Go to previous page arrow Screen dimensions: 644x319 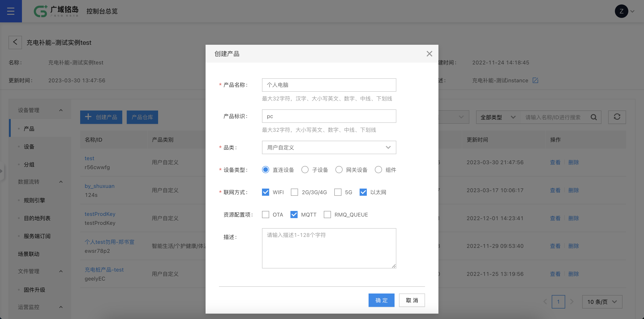545,302
